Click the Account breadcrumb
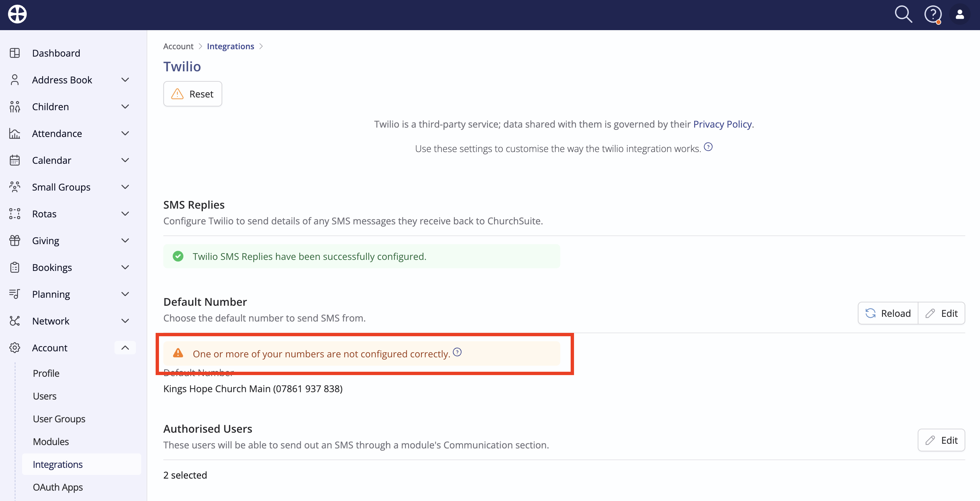The width and height of the screenshot is (980, 501). [x=178, y=46]
